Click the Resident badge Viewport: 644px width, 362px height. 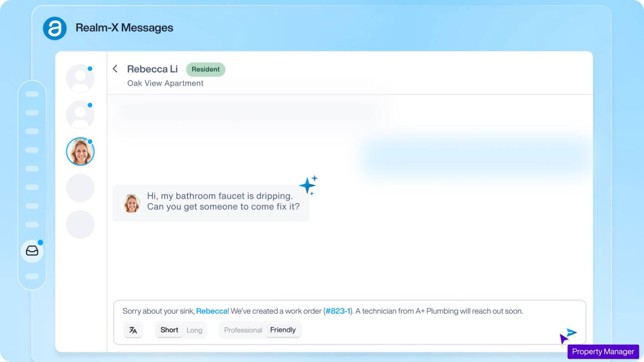[x=206, y=69]
